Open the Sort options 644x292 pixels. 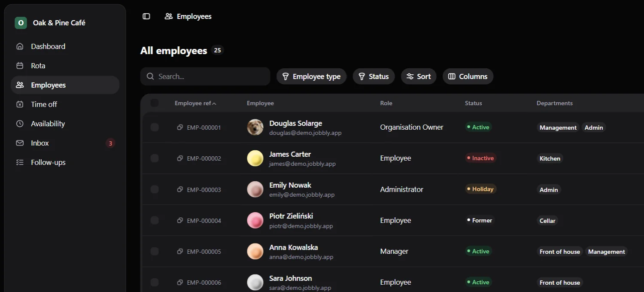tap(419, 76)
